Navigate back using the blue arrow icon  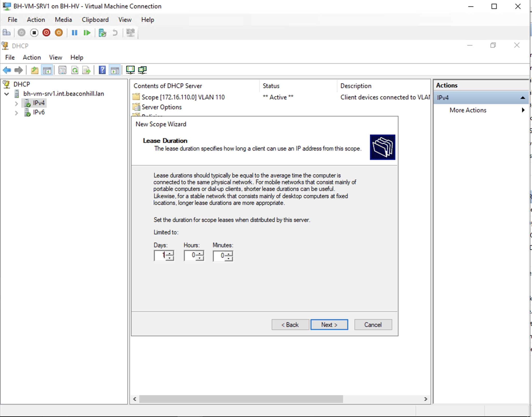[x=7, y=70]
